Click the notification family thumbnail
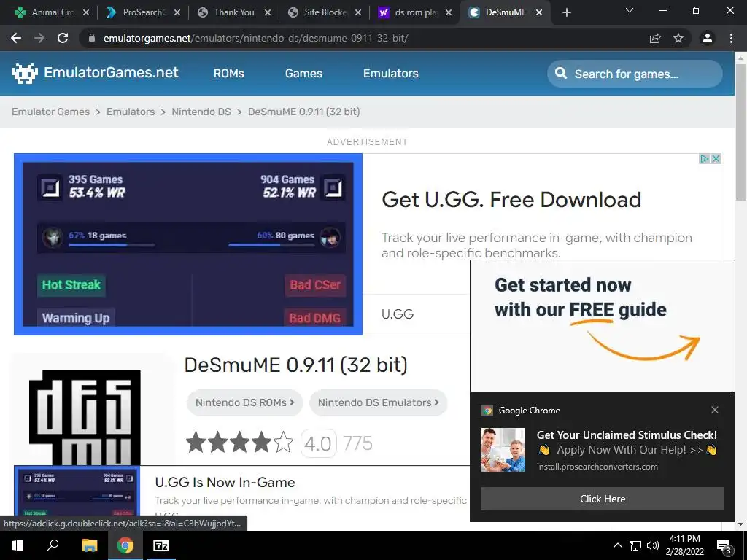The width and height of the screenshot is (747, 560). pos(503,450)
